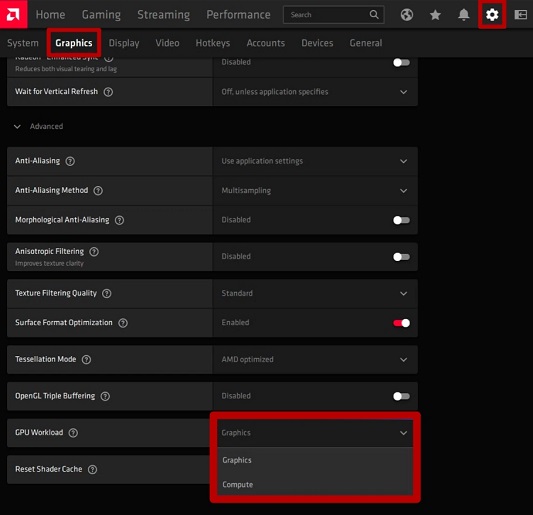Expand Wait for Vertical Refresh dropdown

[315, 92]
